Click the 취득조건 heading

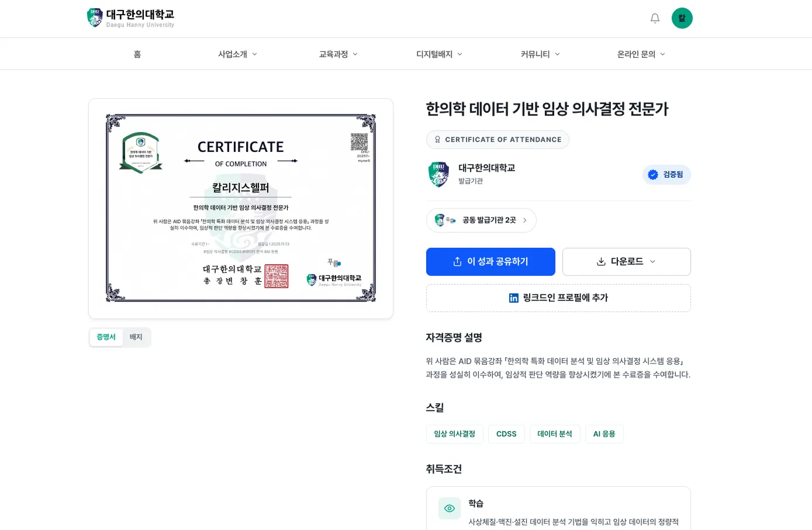click(x=444, y=469)
